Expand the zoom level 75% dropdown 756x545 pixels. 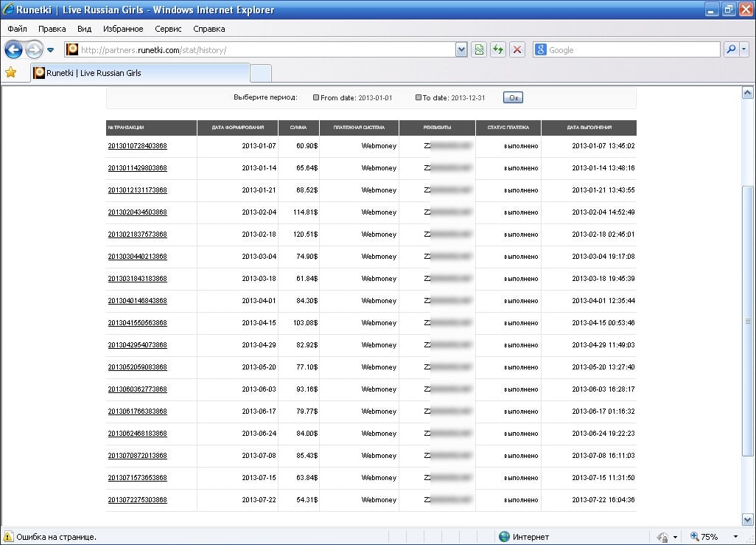click(x=735, y=537)
